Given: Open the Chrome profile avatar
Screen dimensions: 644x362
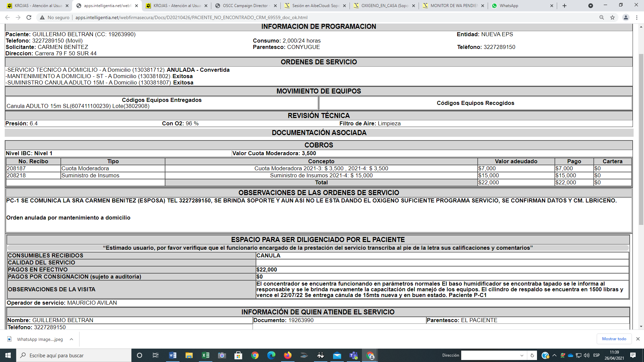Looking at the screenshot, I should (626, 17).
